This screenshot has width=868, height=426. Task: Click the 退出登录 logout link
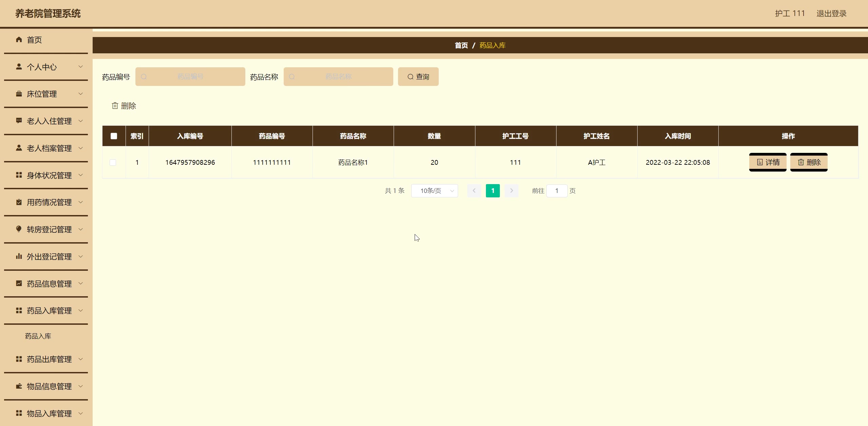pyautogui.click(x=831, y=14)
